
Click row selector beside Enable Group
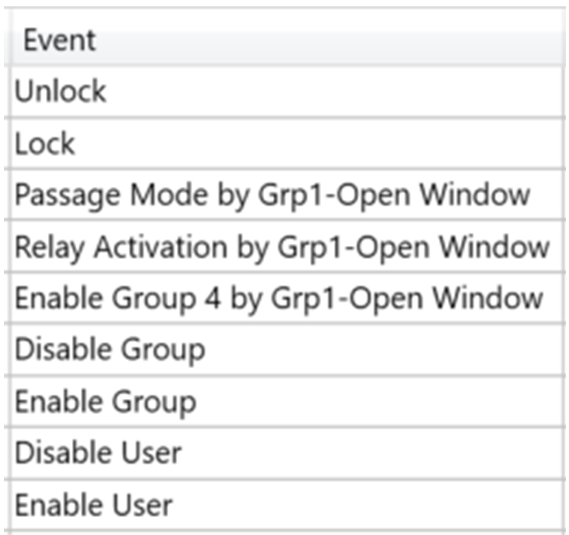click(8, 402)
